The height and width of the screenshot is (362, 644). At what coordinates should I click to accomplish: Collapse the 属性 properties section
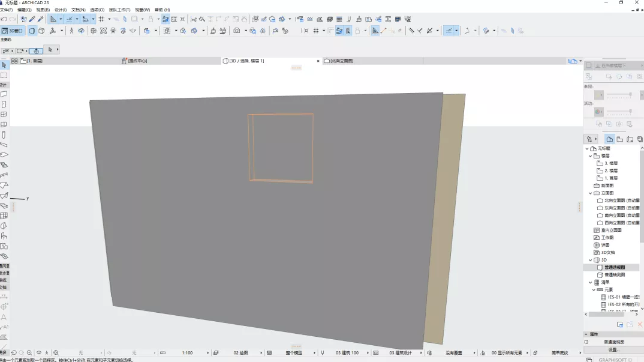click(586, 334)
